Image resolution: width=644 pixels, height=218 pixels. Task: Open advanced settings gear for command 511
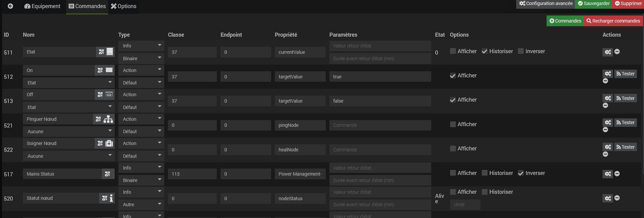(x=608, y=52)
